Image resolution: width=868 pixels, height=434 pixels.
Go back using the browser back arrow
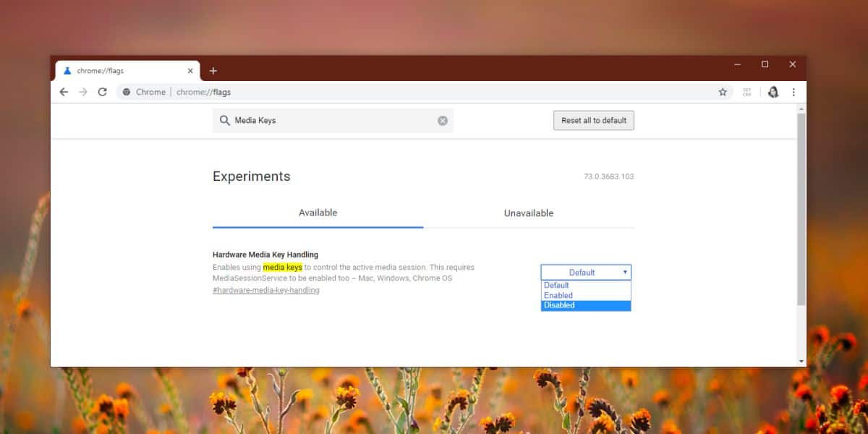coord(64,92)
